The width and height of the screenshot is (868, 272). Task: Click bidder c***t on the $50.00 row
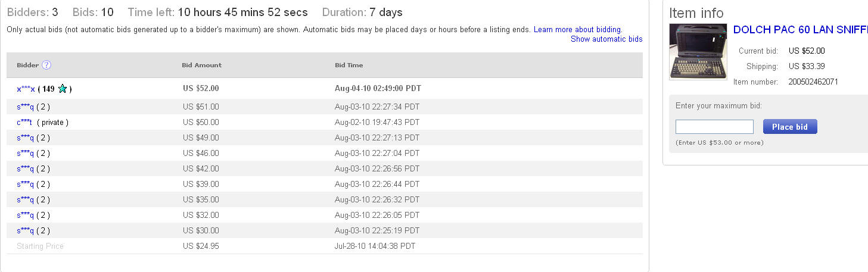[24, 122]
